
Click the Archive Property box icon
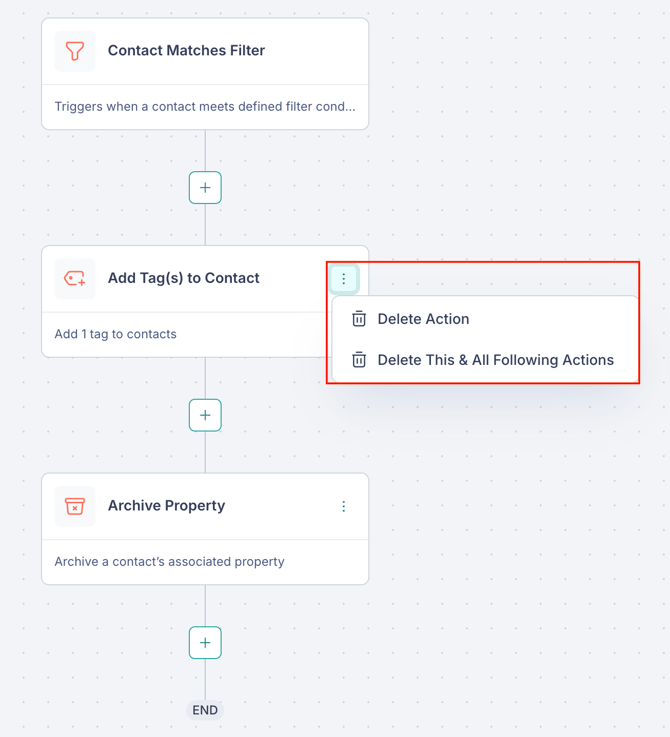pyautogui.click(x=74, y=506)
